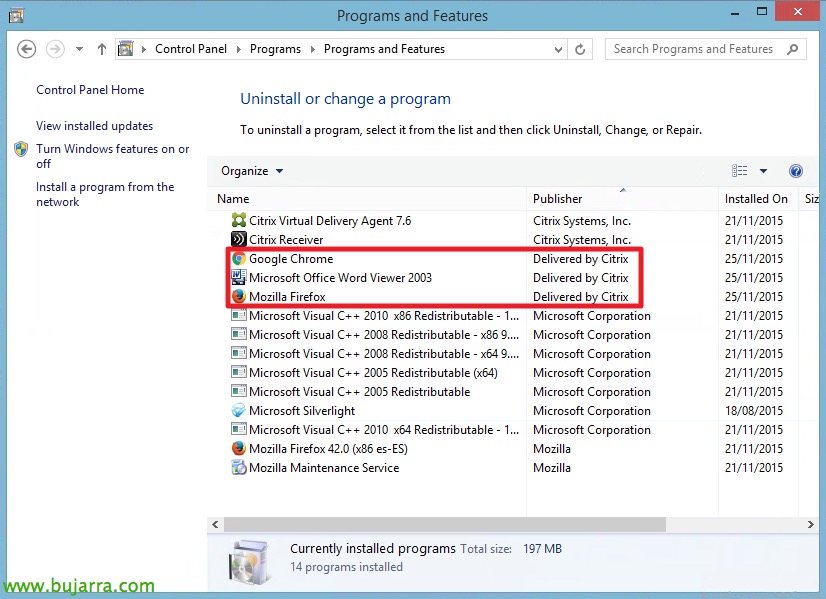Sort list by Name column header
The height and width of the screenshot is (599, 826).
369,199
